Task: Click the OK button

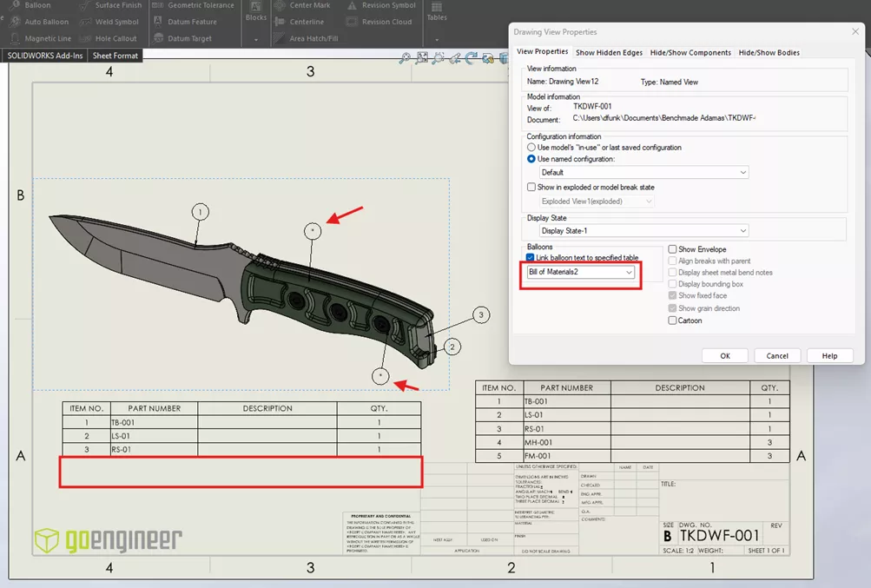Action: [724, 355]
